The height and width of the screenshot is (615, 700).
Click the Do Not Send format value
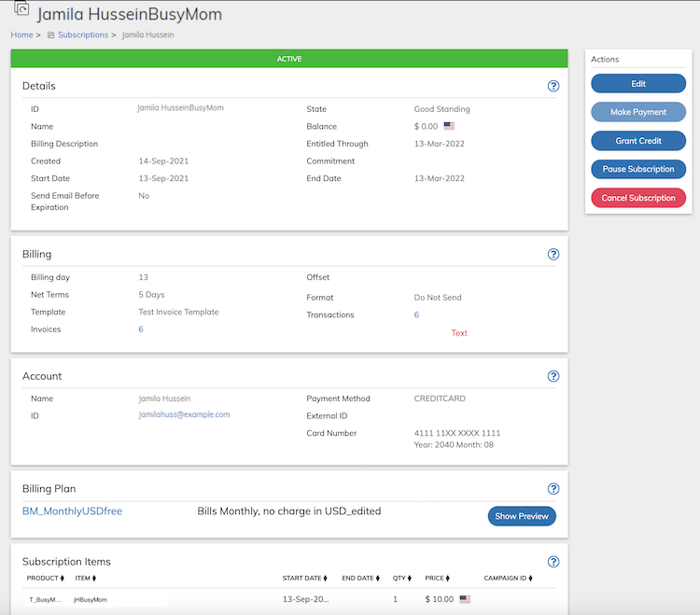tap(438, 298)
